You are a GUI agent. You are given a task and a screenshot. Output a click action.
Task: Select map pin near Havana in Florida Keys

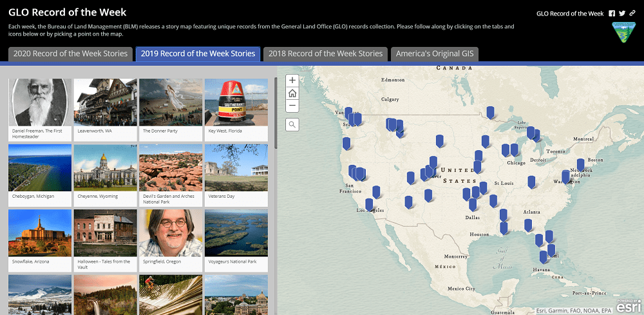click(x=543, y=256)
